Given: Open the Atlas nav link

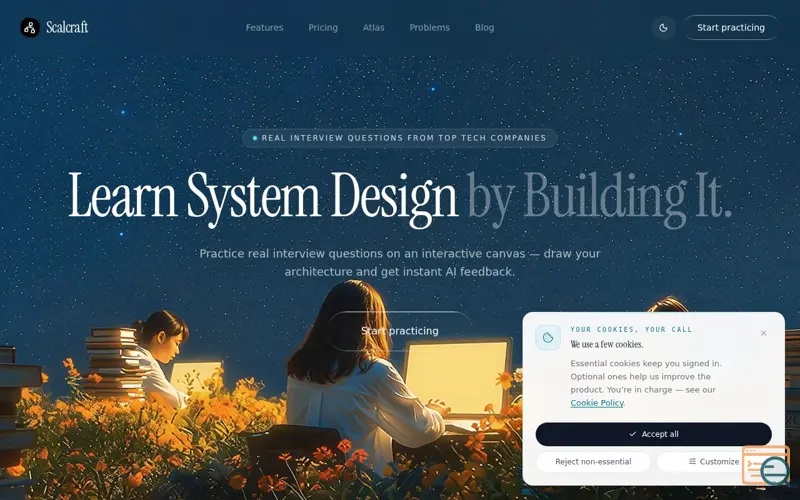Looking at the screenshot, I should tap(373, 28).
